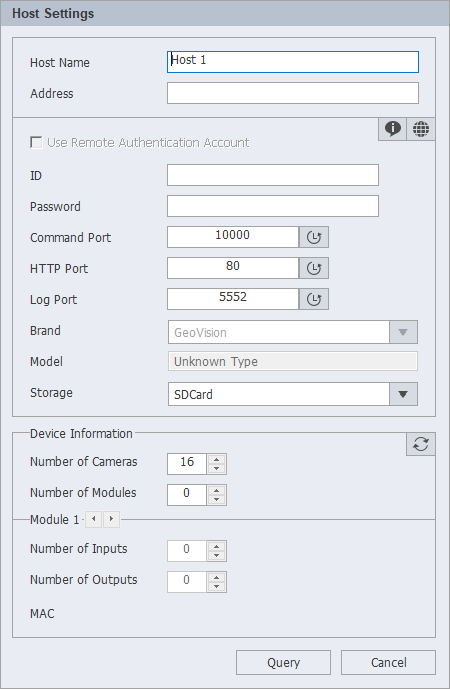Increase Number of Outputs
Image resolution: width=450 pixels, height=689 pixels.
point(216,577)
